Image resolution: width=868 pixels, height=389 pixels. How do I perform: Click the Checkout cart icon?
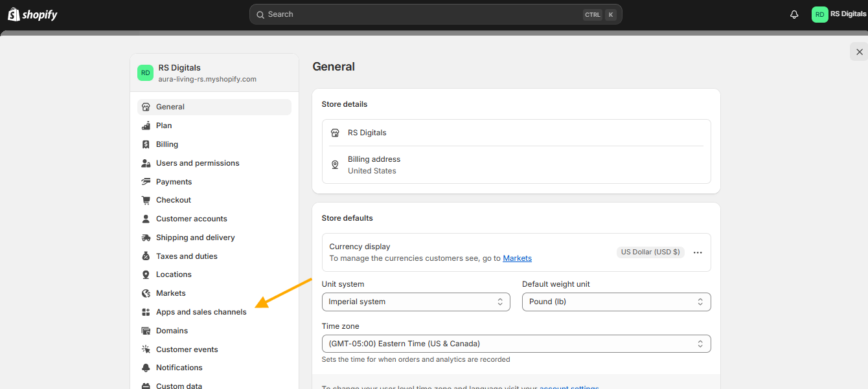coord(146,200)
